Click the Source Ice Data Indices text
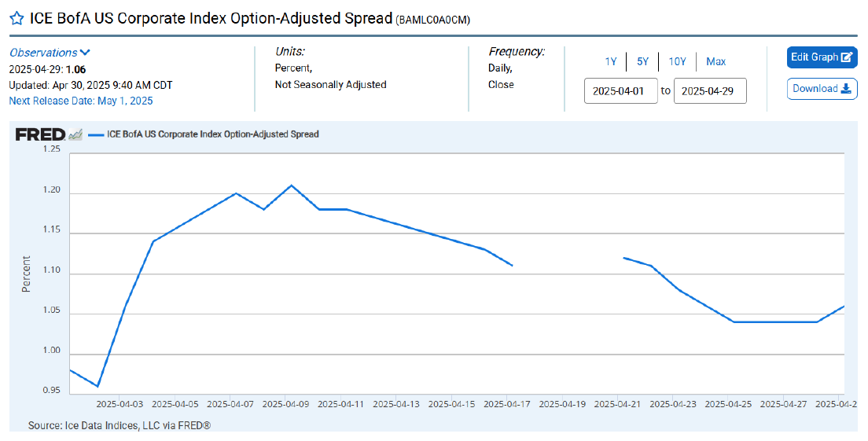The height and width of the screenshot is (441, 868). [120, 424]
